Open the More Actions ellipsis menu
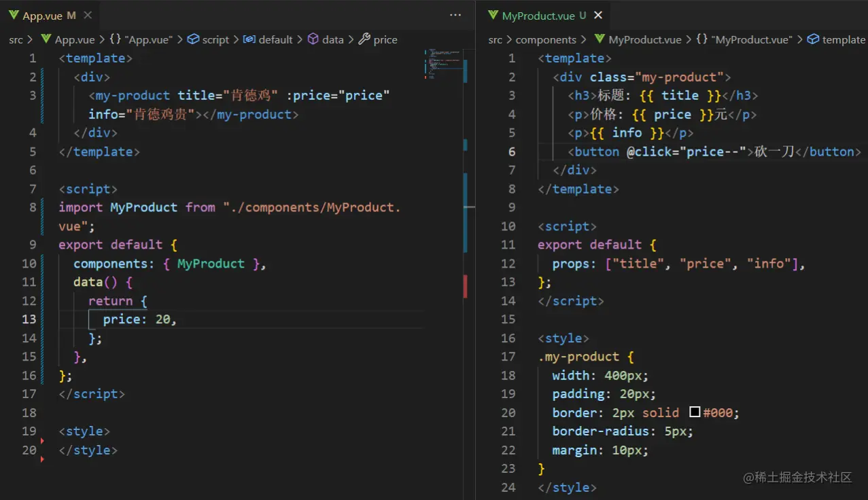The width and height of the screenshot is (868, 500). (455, 15)
